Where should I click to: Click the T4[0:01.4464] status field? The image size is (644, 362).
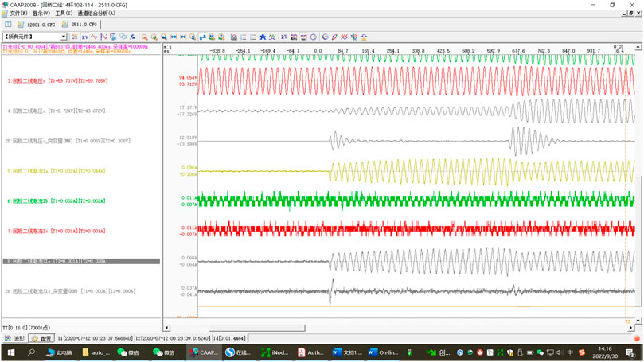[229, 338]
